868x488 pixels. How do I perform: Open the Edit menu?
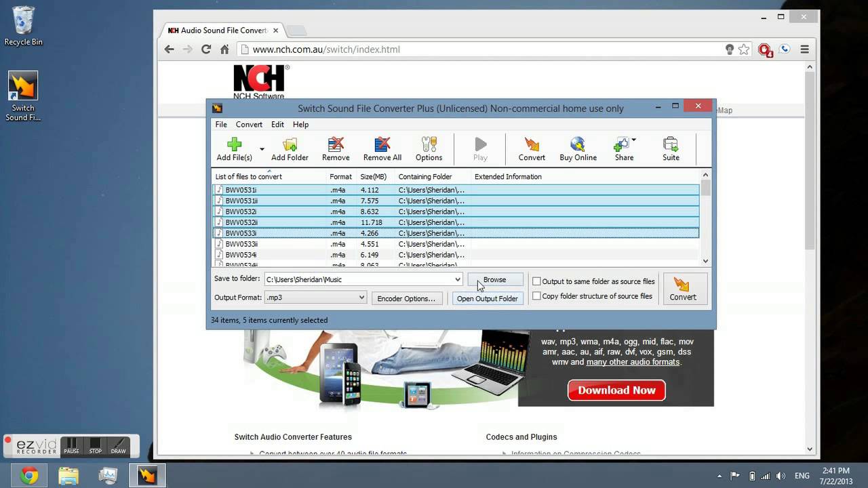pyautogui.click(x=277, y=125)
